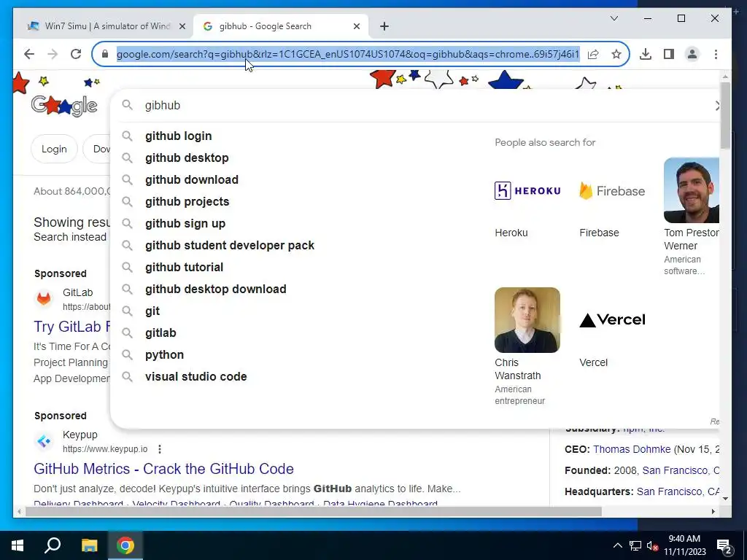The image size is (747, 560).
Task: Select the gibhub - Google Search tab
Action: (x=281, y=26)
